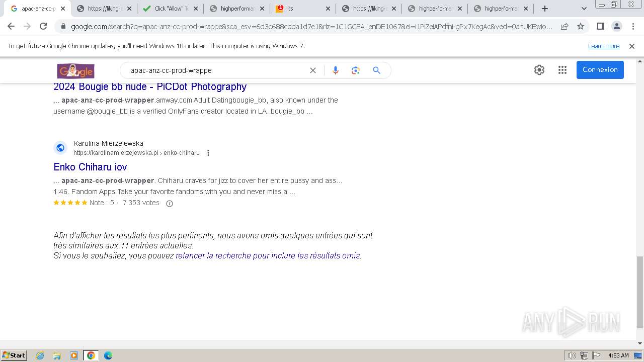Click the 4:53 AM system clock
This screenshot has width=644, height=362.
pyautogui.click(x=618, y=355)
